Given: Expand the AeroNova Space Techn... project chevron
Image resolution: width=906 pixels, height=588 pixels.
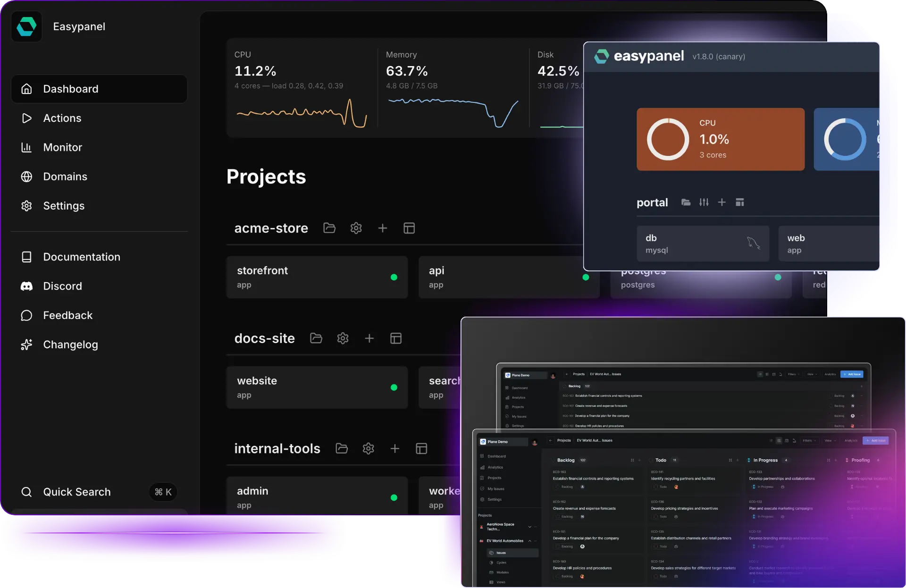Looking at the screenshot, I should coord(529,527).
